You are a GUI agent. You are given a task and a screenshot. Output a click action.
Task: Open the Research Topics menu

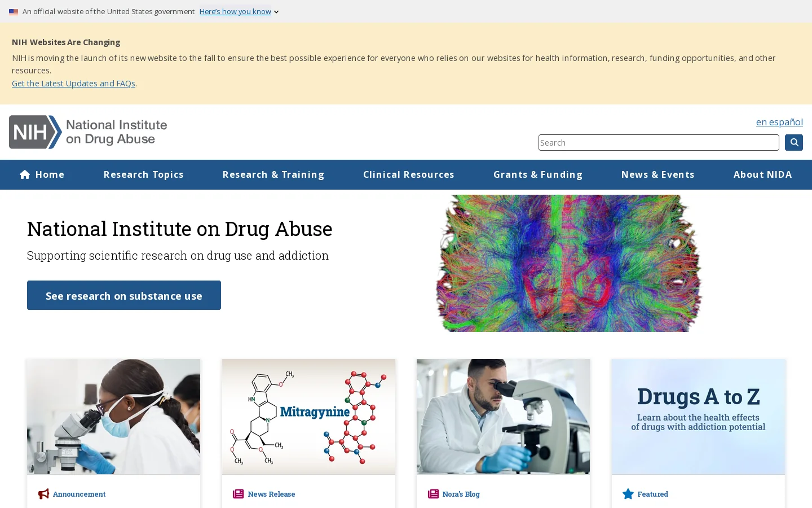pos(144,174)
